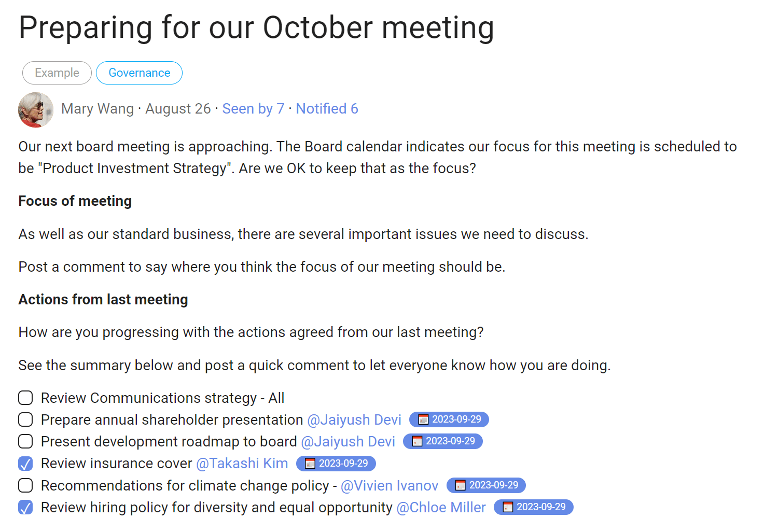The image size is (765, 532).
Task: Check Prepare annual shareholder presentation task
Action: (25, 419)
